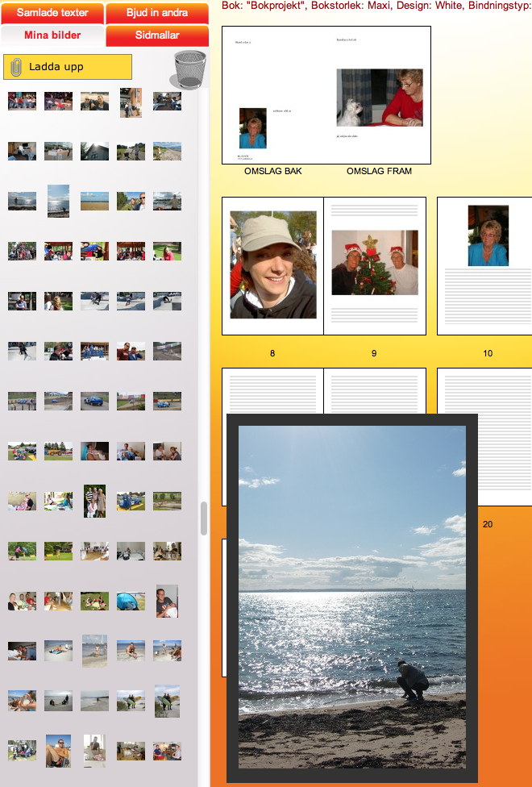The image size is (532, 787).
Task: Switch to the Bjud in andra tab
Action: [x=157, y=13]
